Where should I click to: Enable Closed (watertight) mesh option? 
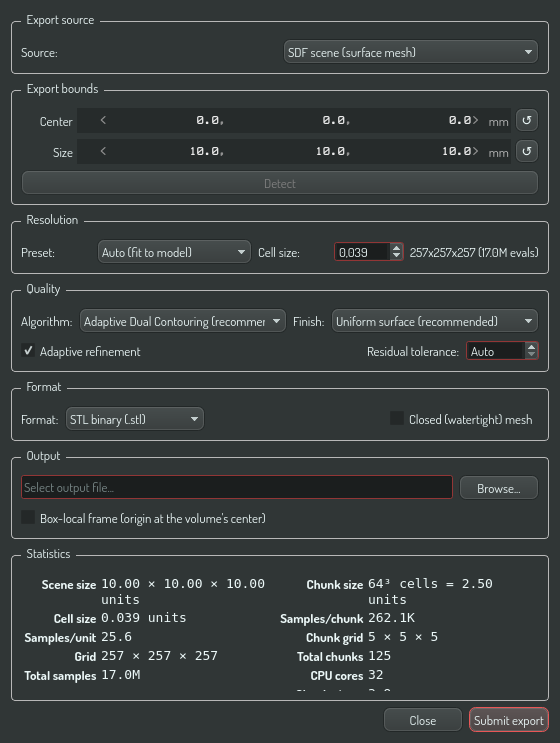tap(397, 418)
